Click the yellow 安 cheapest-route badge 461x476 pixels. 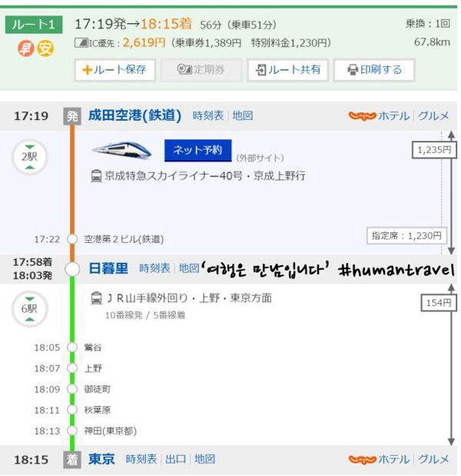click(x=45, y=48)
